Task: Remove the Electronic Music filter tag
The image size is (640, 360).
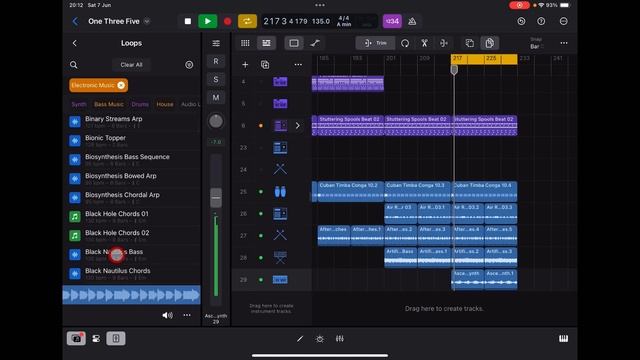Action: tap(121, 85)
